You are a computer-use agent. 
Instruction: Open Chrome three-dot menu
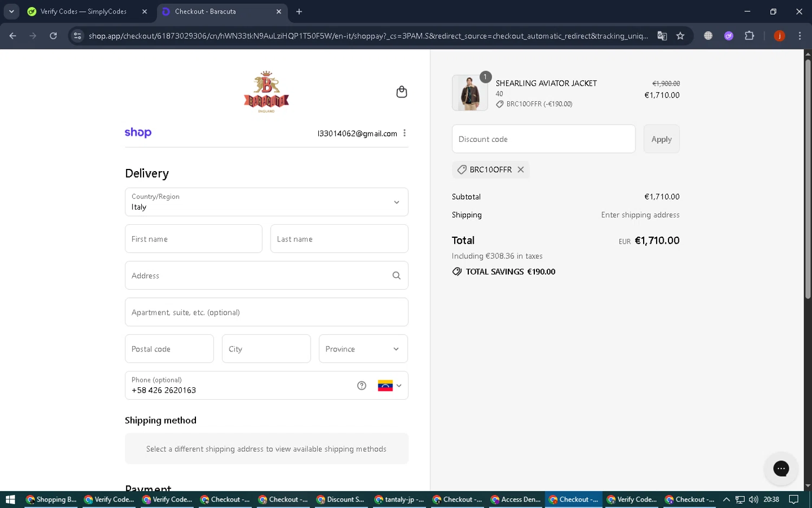[x=800, y=36]
